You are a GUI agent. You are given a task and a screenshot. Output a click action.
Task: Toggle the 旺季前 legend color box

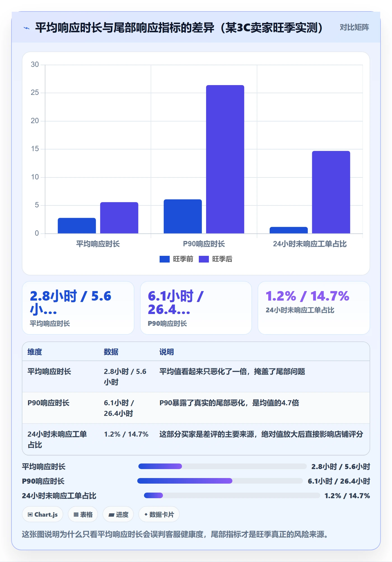pos(164,259)
